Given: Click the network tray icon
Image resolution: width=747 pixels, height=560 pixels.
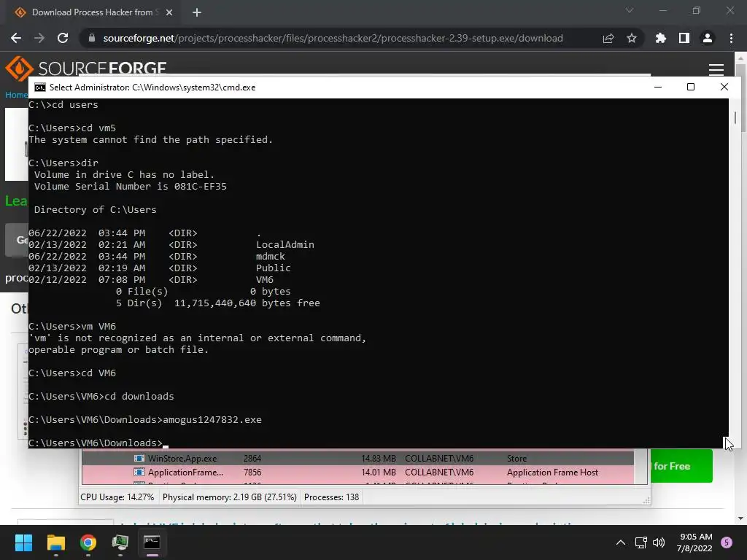Looking at the screenshot, I should tap(640, 542).
